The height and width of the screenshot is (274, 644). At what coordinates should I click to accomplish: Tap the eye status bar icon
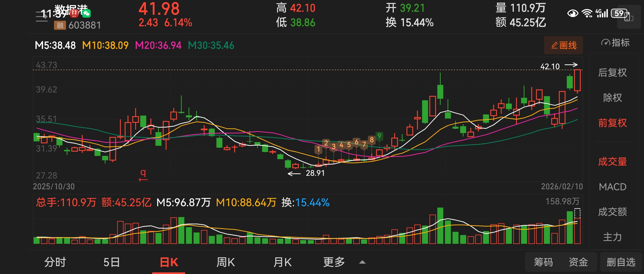(572, 13)
